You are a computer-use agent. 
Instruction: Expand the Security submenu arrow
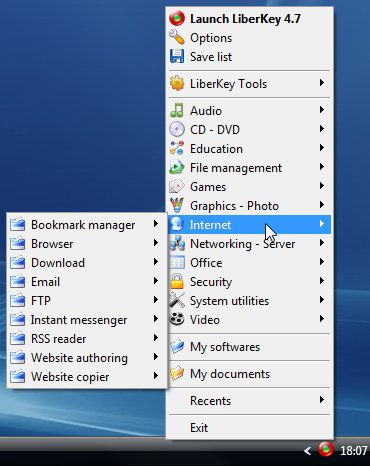click(322, 281)
